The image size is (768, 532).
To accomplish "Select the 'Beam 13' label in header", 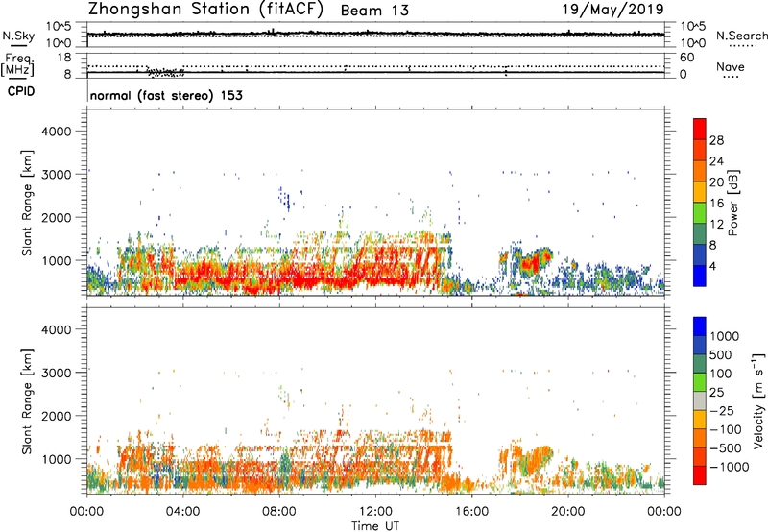I will click(374, 11).
